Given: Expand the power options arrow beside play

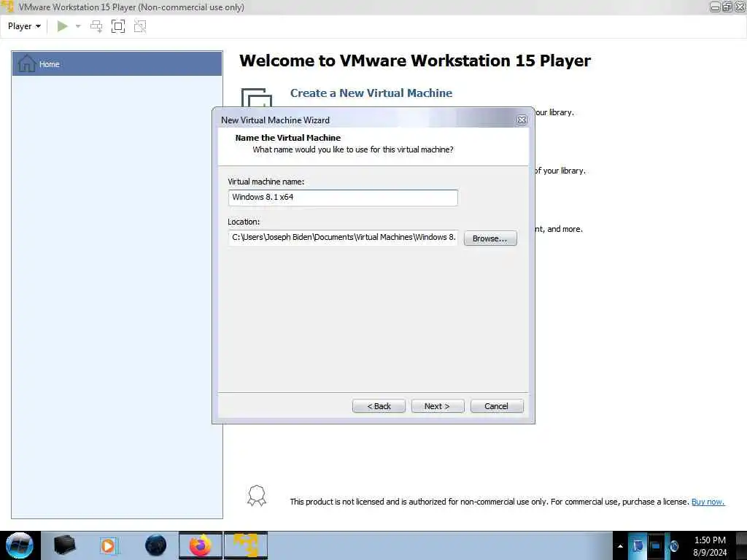Looking at the screenshot, I should click(78, 26).
